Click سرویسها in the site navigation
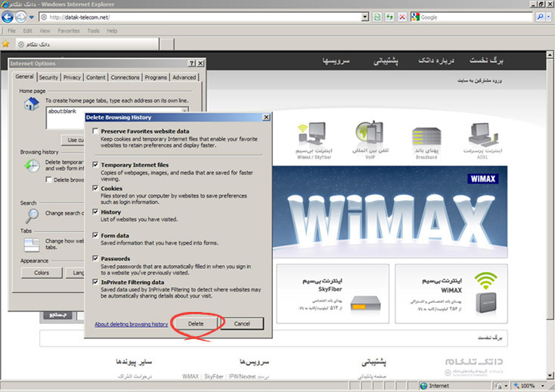This screenshot has height=392, width=555. [336, 60]
